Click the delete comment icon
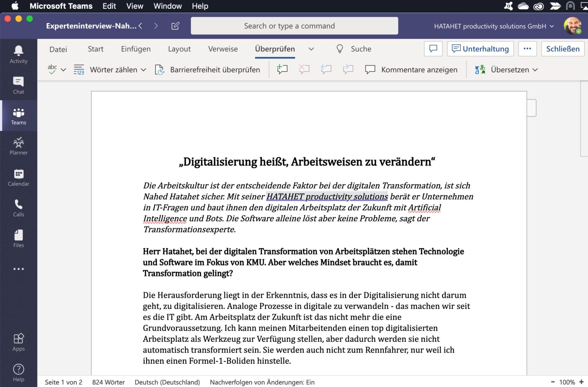This screenshot has height=387, width=588. click(304, 69)
